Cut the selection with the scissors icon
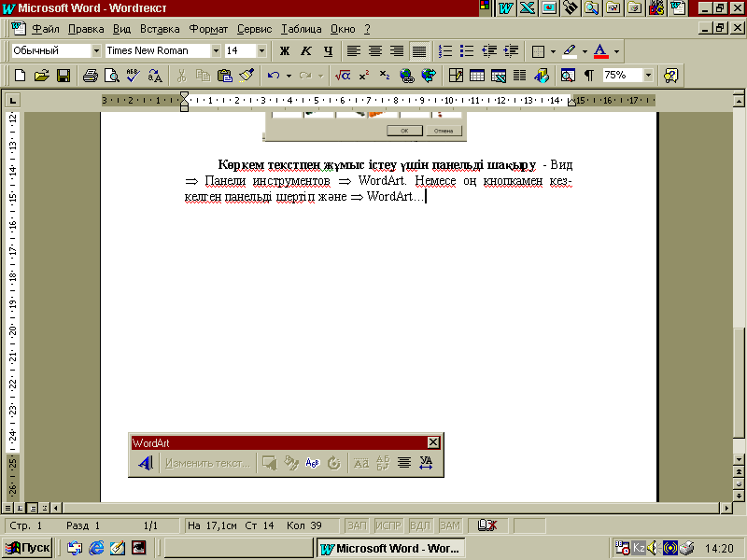747x560 pixels. 181,76
